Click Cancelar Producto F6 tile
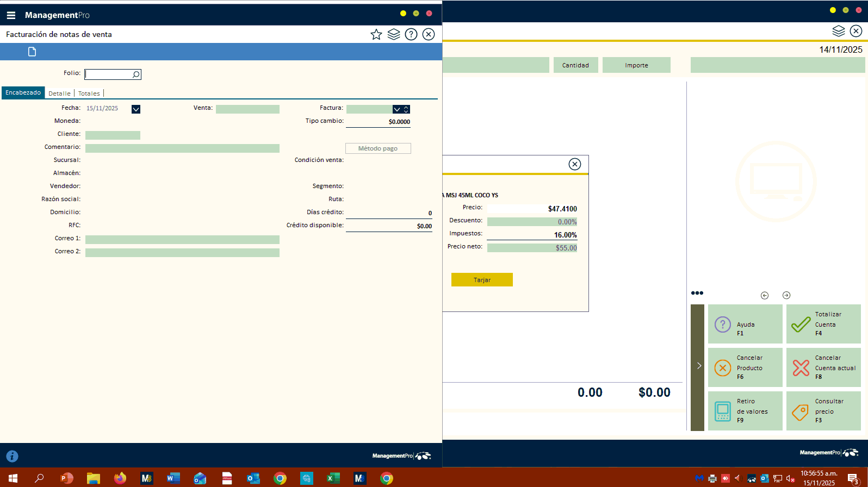The image size is (868, 487). click(x=745, y=367)
